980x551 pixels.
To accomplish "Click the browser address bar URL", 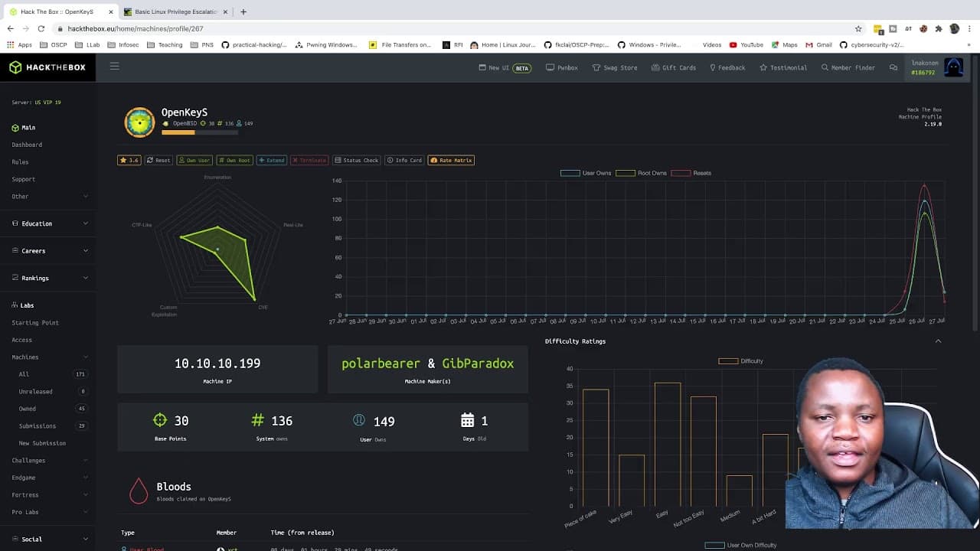I will (136, 28).
